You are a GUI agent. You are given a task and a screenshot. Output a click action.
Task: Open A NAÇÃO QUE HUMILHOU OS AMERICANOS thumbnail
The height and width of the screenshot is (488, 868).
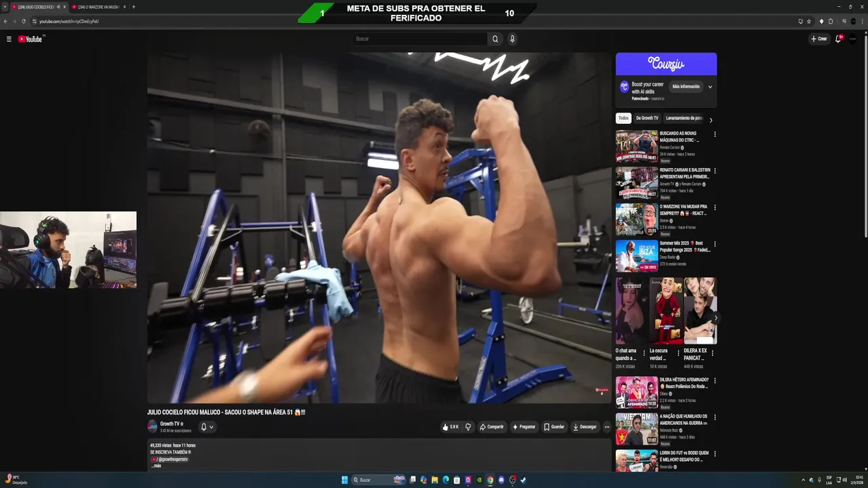coord(637,430)
